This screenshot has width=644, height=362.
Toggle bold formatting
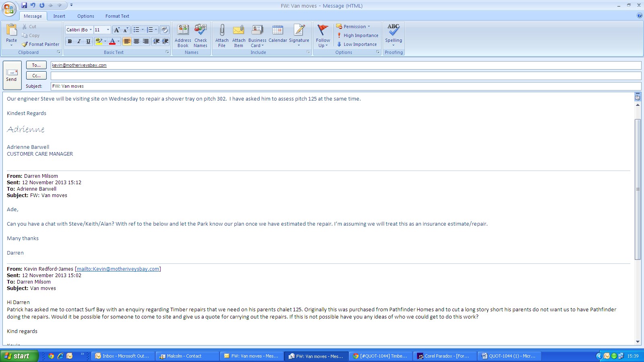tap(70, 41)
